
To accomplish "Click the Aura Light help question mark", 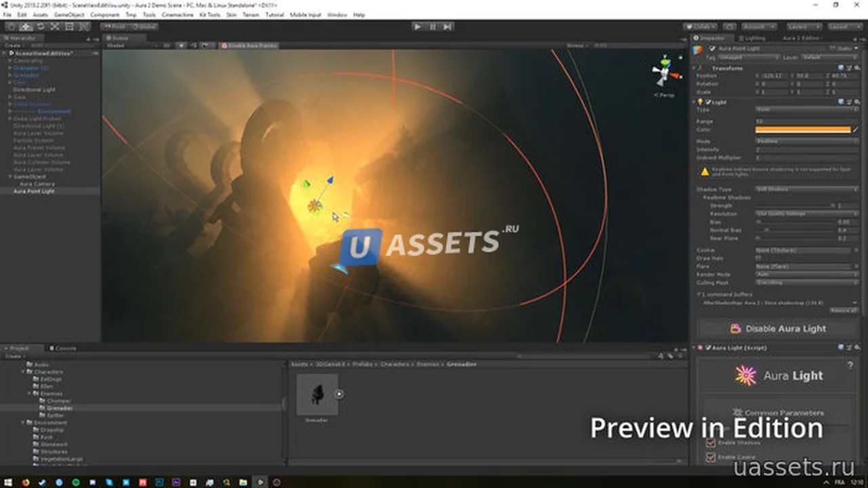I will pos(850,365).
